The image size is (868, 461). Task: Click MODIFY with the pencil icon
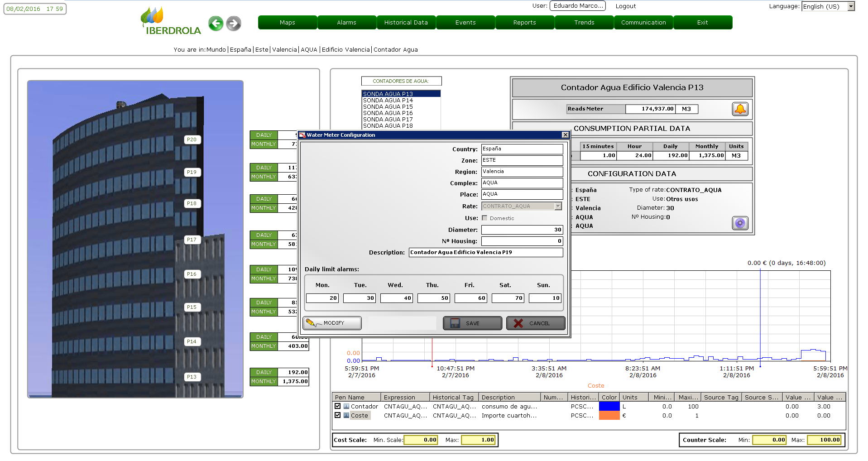click(x=332, y=323)
